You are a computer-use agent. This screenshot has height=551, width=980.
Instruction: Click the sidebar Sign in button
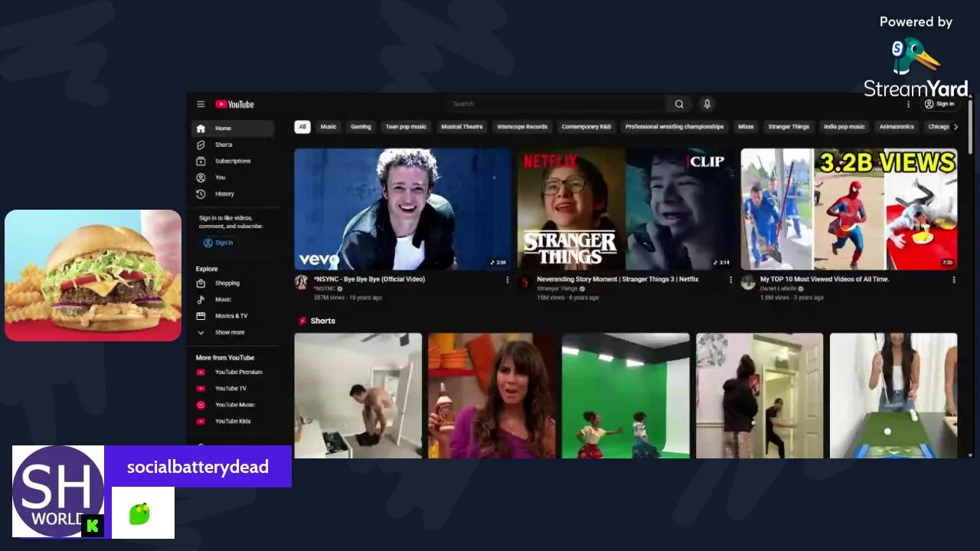coord(218,243)
